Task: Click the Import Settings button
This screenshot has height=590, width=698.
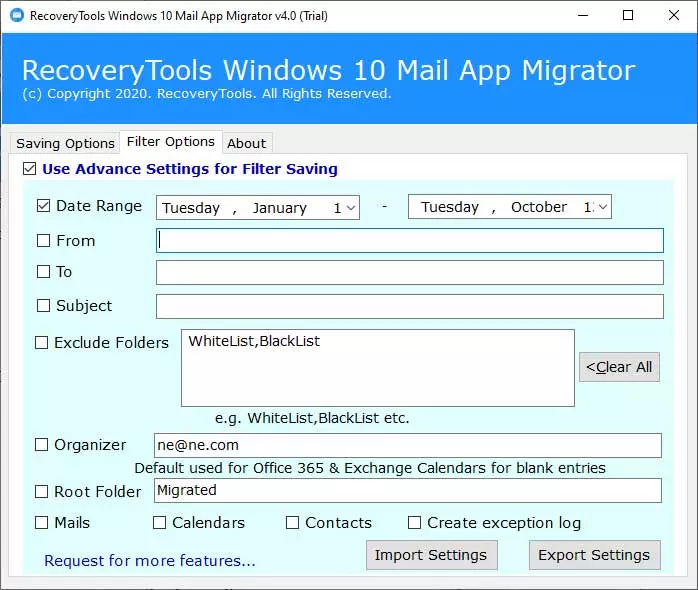Action: (430, 555)
